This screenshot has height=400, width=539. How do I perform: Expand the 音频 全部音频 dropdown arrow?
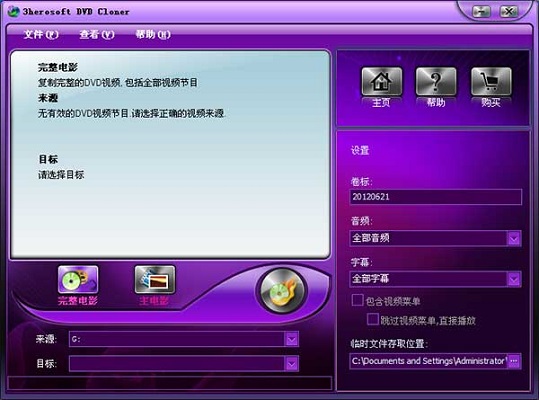[x=514, y=238]
